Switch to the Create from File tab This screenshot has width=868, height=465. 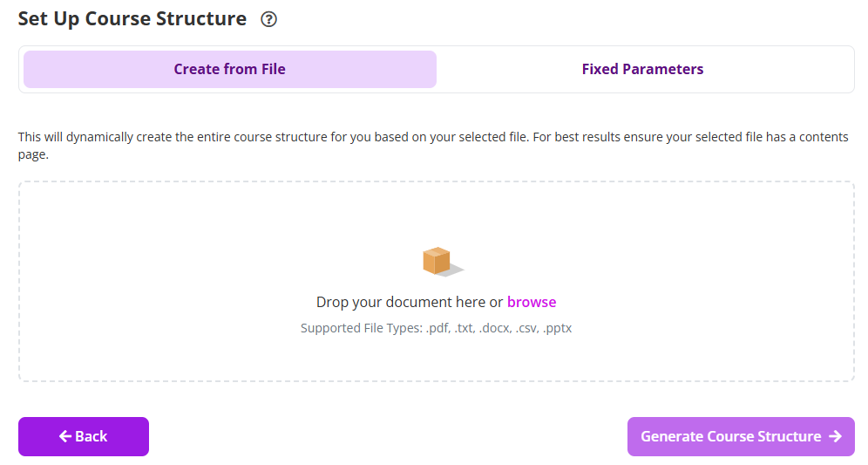click(229, 70)
